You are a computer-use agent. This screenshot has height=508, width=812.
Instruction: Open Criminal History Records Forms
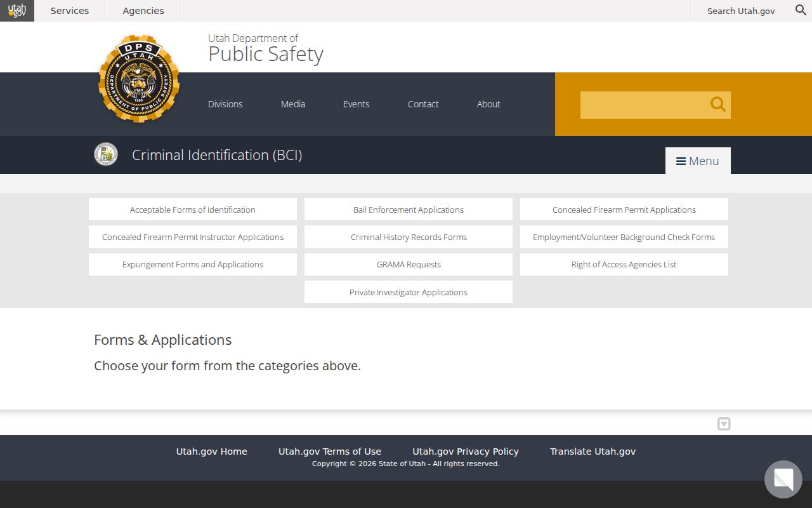coord(409,237)
